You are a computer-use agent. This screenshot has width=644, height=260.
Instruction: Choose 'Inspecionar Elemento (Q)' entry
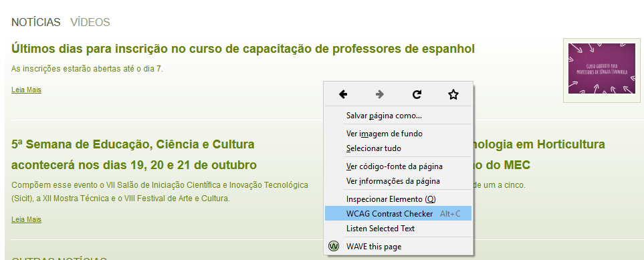pyautogui.click(x=398, y=199)
